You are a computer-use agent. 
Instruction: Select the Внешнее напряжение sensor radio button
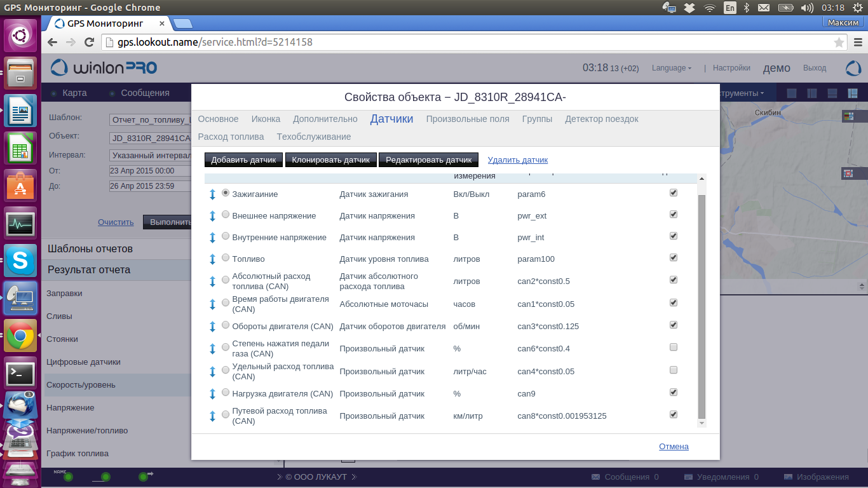click(226, 215)
